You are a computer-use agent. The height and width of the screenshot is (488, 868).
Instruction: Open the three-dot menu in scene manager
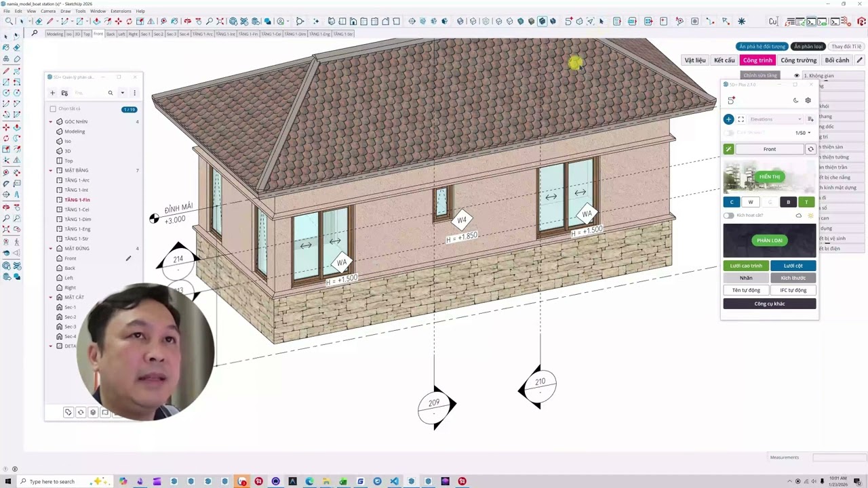coord(134,93)
